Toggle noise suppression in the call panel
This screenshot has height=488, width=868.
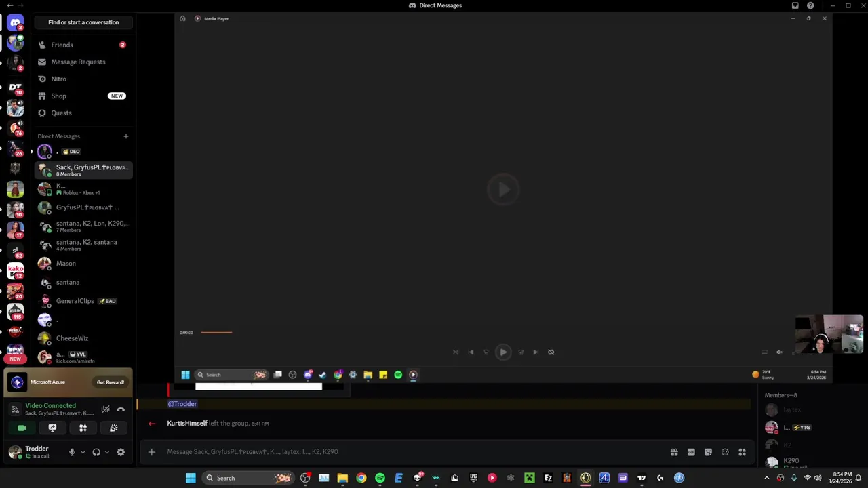coord(105,409)
